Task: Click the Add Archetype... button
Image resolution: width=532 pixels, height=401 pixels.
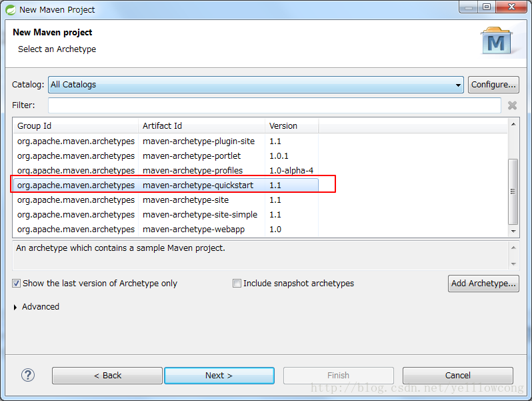Action: click(x=483, y=284)
